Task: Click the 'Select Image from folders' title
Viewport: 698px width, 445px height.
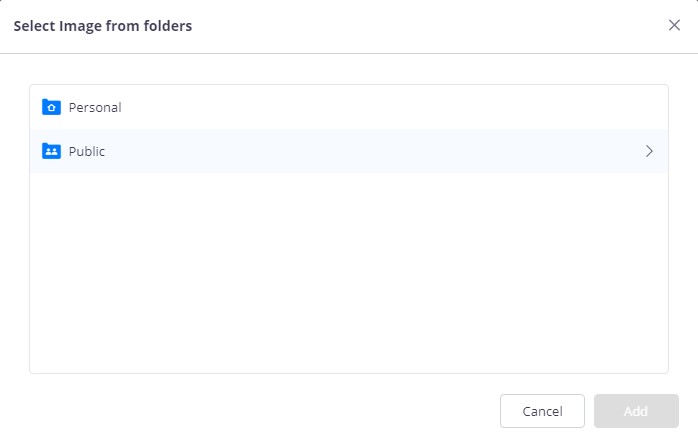Action: (x=103, y=26)
